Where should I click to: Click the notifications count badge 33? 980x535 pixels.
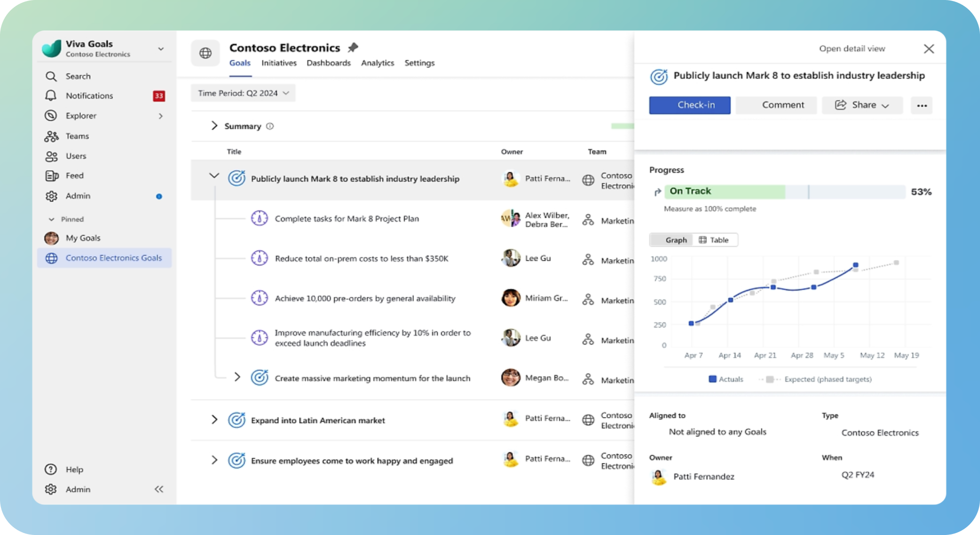(159, 96)
